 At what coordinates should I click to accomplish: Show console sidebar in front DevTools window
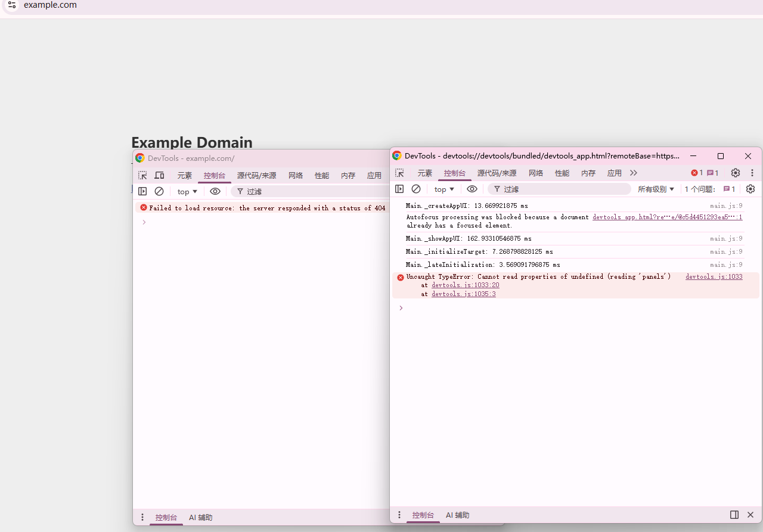pyautogui.click(x=399, y=189)
